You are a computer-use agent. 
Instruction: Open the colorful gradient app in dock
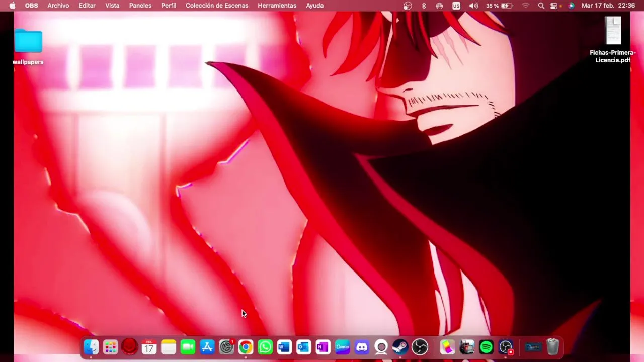447,347
